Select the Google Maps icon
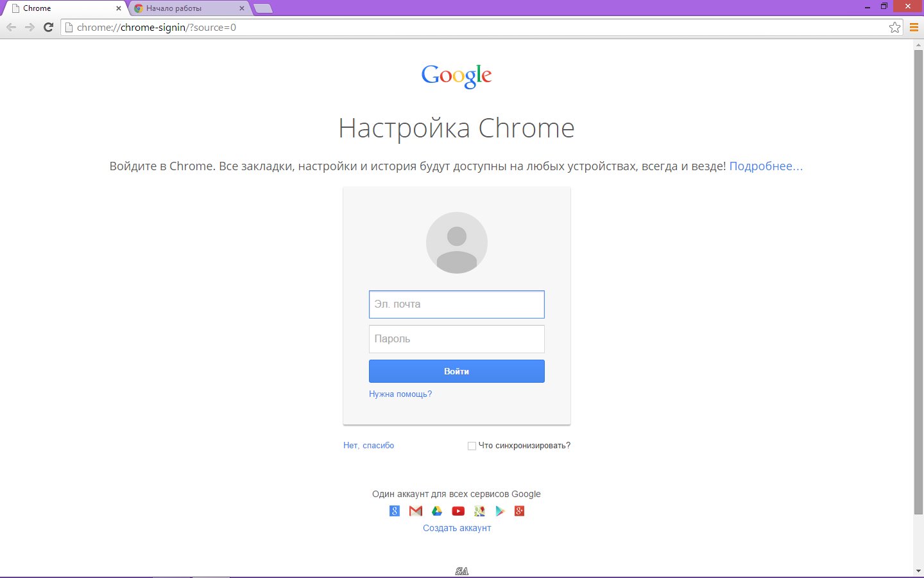This screenshot has height=578, width=924. pyautogui.click(x=479, y=511)
